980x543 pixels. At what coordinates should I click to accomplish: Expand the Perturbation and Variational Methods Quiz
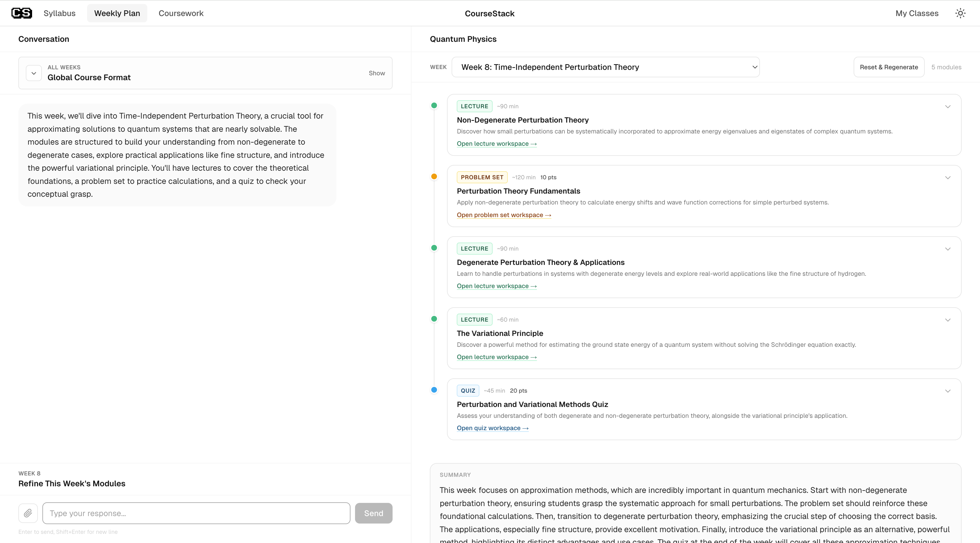(x=948, y=391)
